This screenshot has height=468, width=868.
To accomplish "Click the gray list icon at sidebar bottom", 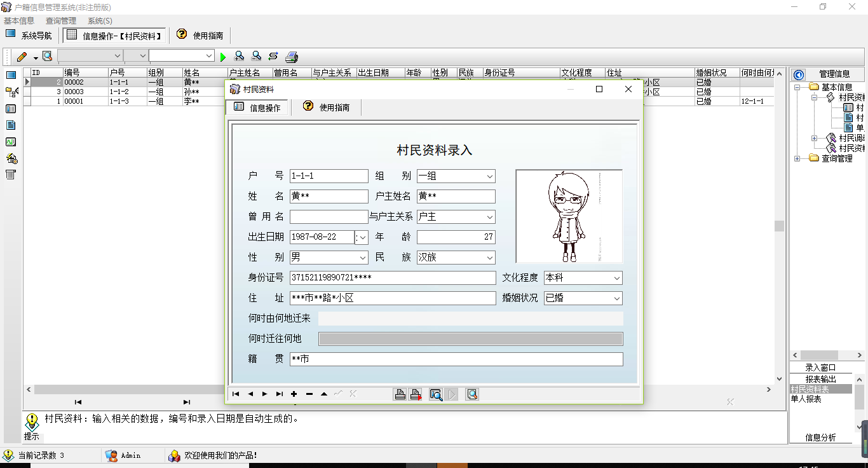I will [x=11, y=175].
